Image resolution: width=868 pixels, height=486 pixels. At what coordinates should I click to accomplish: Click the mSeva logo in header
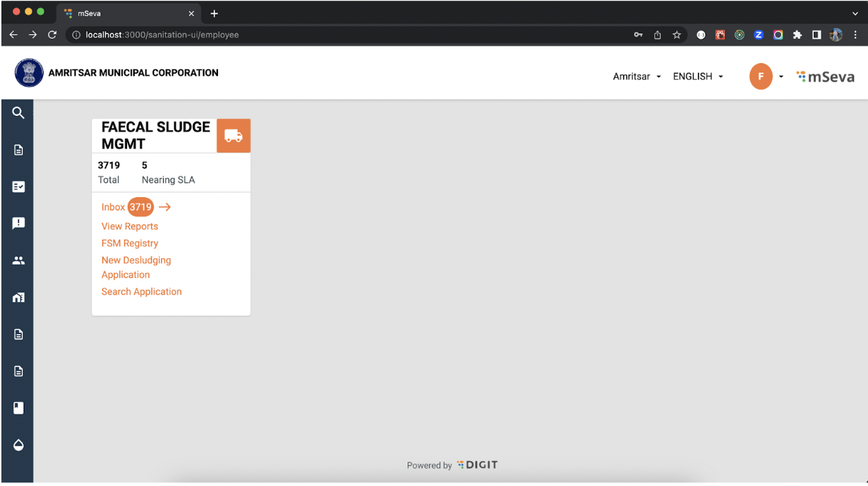[825, 77]
